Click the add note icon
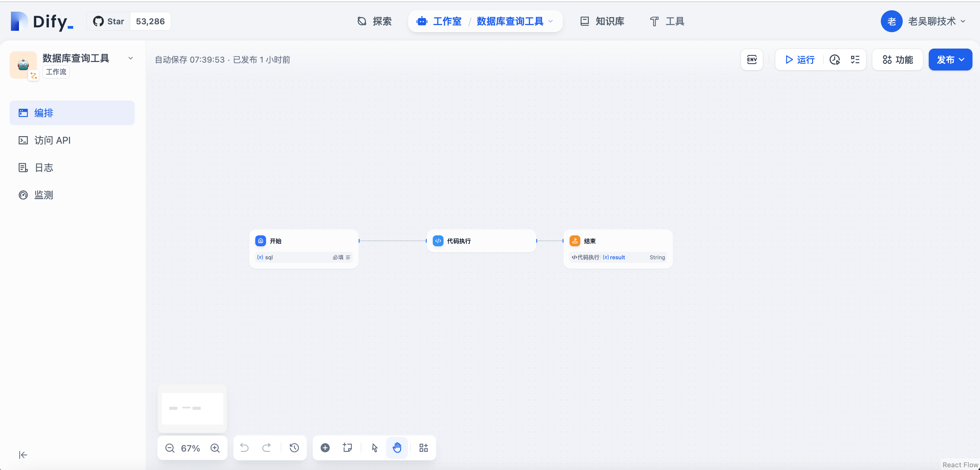 347,448
